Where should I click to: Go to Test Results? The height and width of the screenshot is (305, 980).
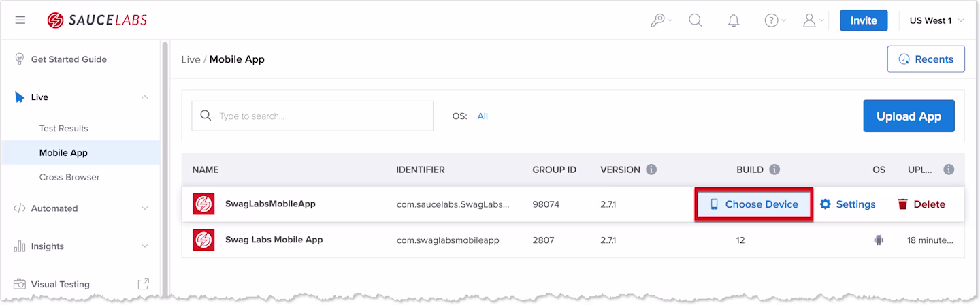[64, 128]
